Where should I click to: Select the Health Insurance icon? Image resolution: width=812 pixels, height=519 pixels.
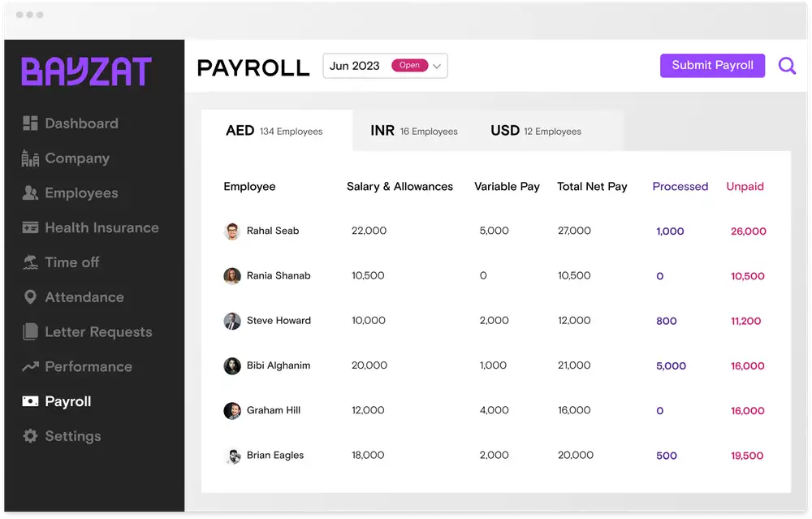click(29, 227)
